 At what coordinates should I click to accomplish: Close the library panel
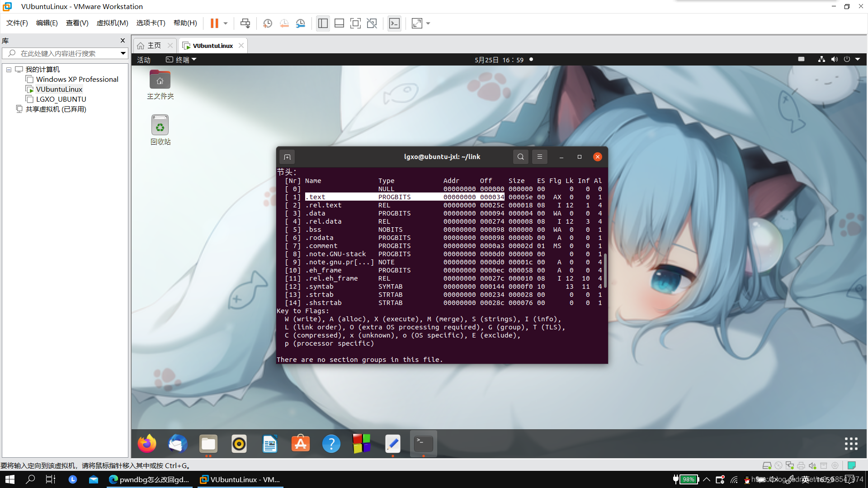(123, 41)
